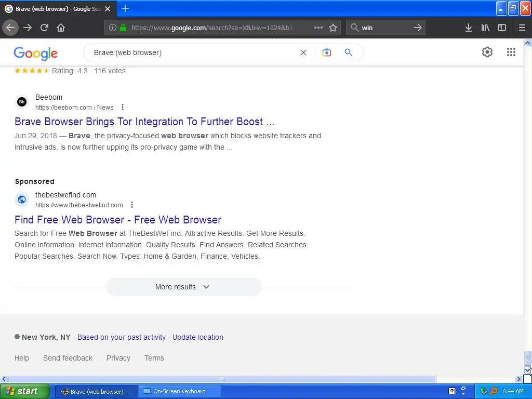
Task: Run the Google search magnifier button
Action: pyautogui.click(x=349, y=52)
